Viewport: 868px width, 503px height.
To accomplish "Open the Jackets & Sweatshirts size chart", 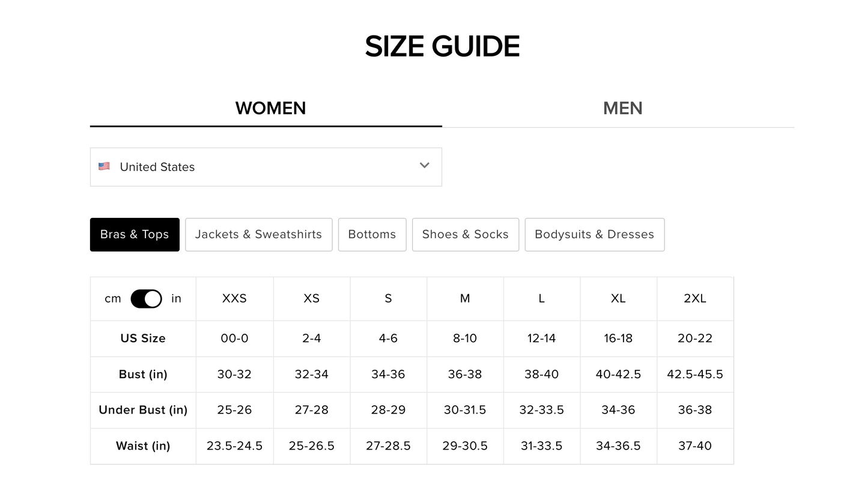I will pyautogui.click(x=258, y=234).
